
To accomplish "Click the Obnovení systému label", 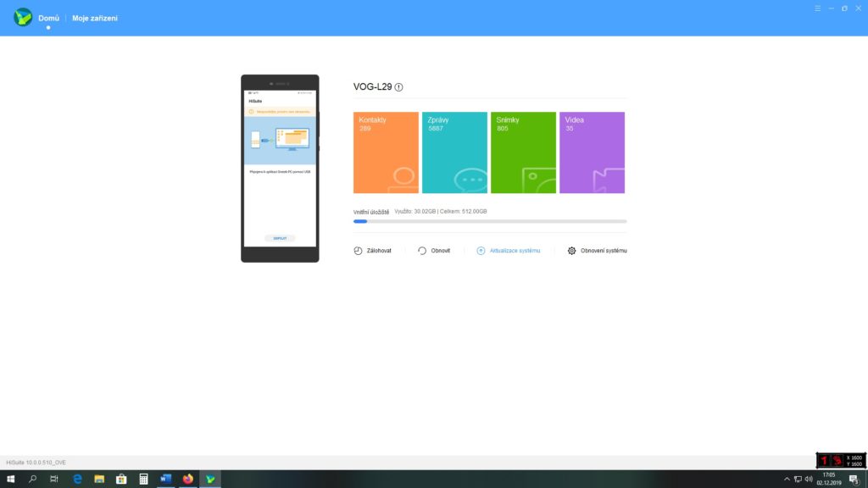I will click(604, 251).
